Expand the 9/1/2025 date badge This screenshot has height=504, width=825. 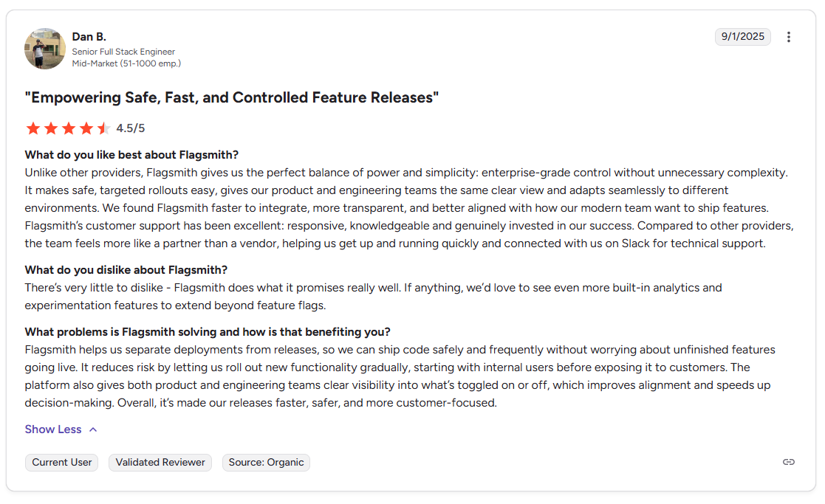click(742, 36)
